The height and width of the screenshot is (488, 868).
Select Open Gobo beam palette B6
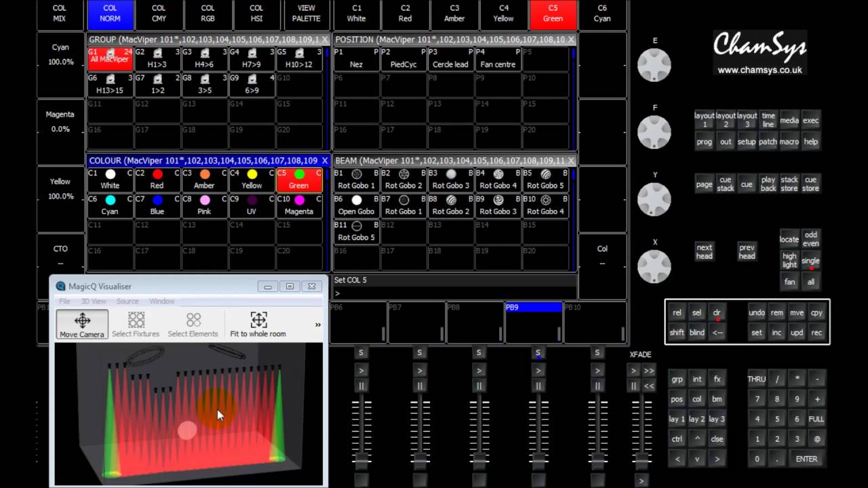pos(356,205)
